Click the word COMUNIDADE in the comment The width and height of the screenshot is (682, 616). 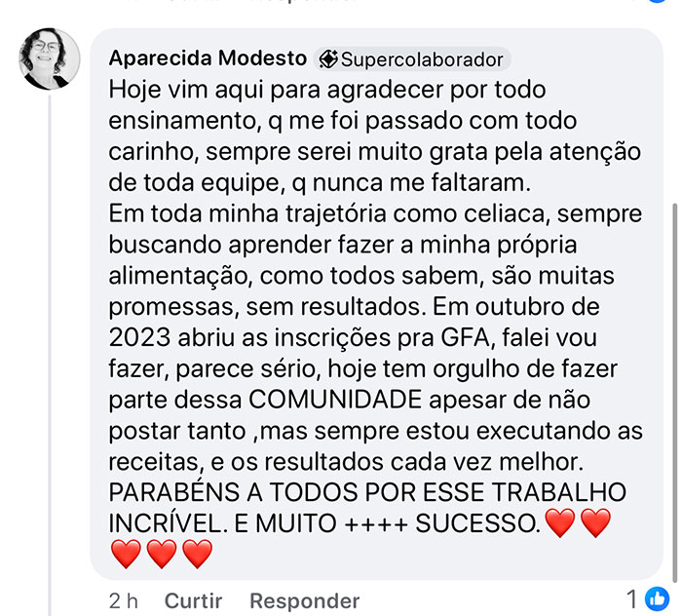335,400
